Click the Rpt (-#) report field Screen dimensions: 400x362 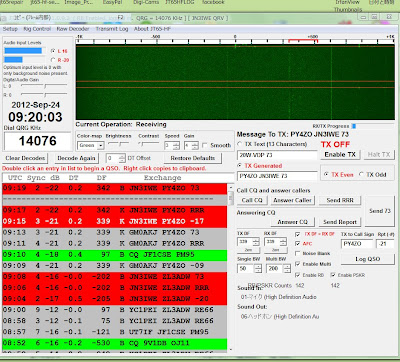pos(385,244)
